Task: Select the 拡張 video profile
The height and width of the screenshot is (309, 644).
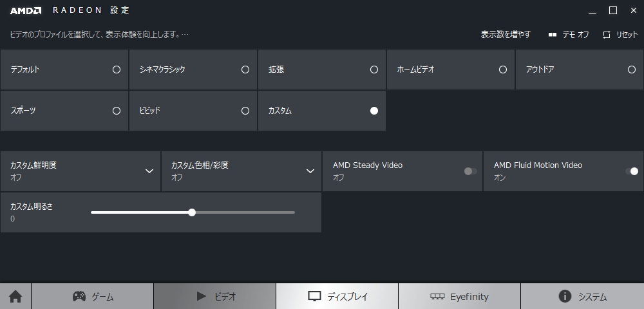Action: 322,70
